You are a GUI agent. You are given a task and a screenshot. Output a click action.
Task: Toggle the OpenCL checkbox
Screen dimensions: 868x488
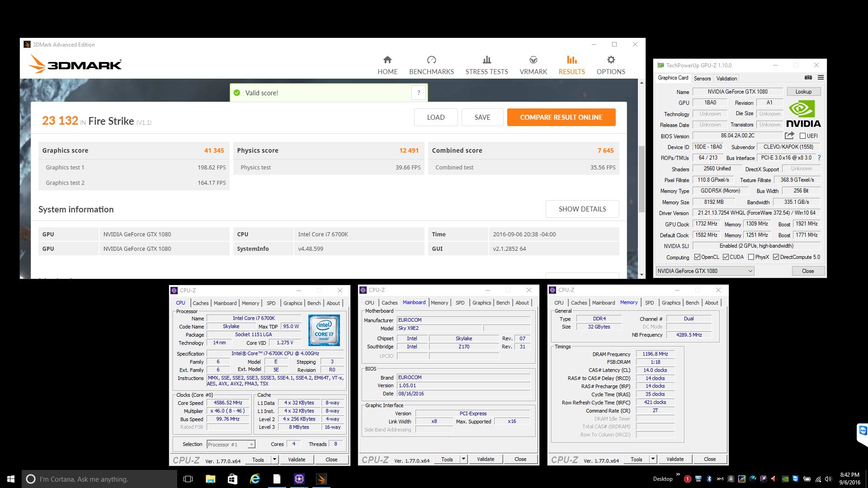click(697, 257)
